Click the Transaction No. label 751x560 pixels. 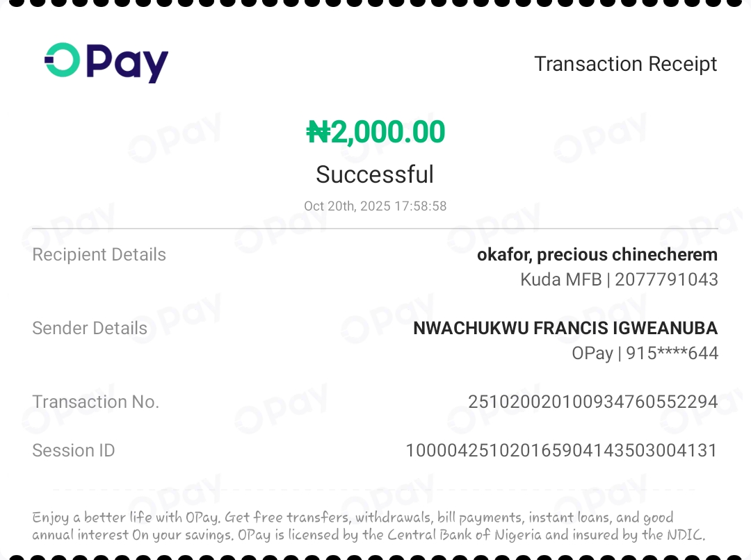pos(96,402)
